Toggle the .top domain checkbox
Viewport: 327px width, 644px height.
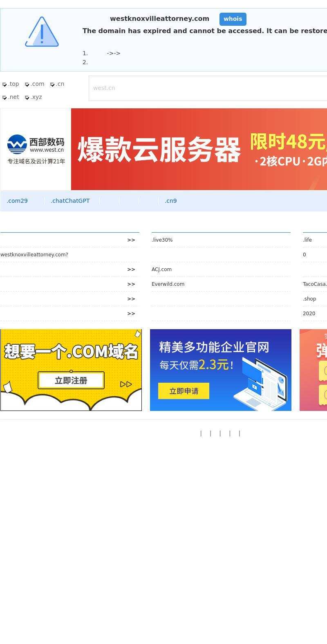[4, 85]
